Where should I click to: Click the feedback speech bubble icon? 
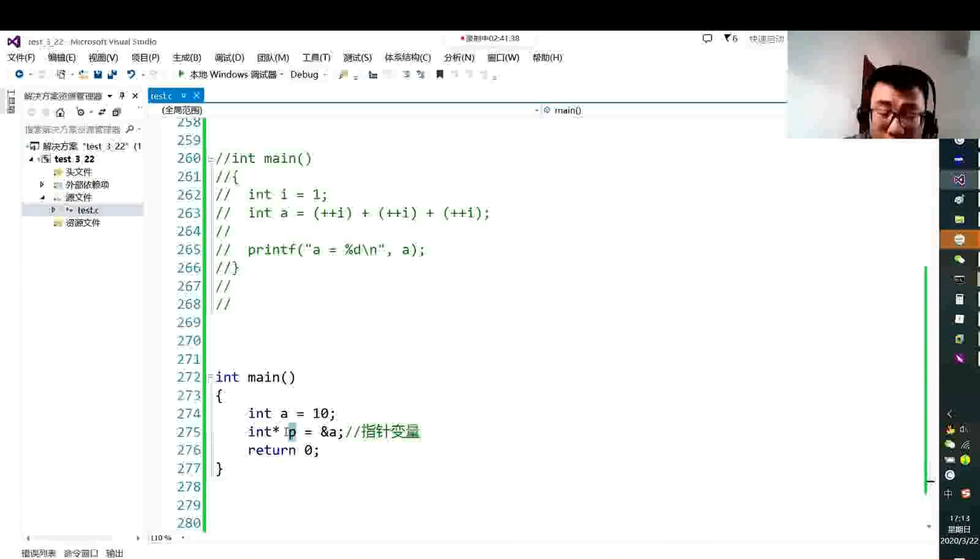[x=707, y=38]
